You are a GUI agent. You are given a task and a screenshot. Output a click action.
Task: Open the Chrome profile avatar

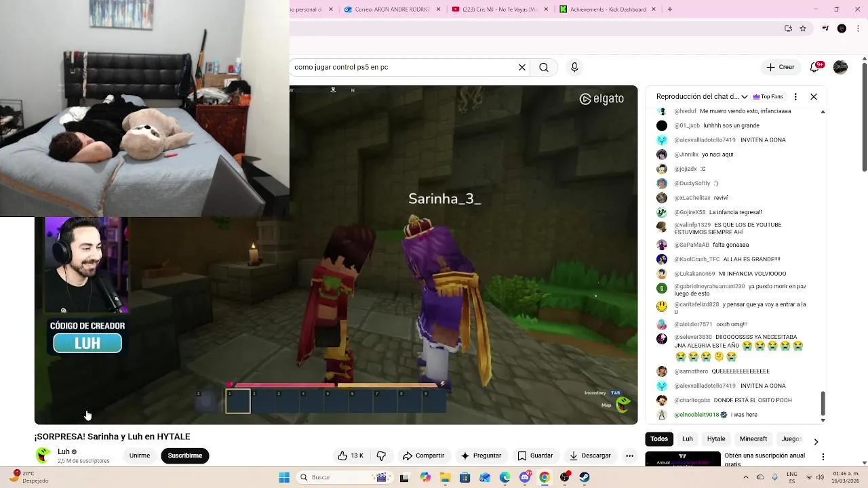[x=842, y=28]
